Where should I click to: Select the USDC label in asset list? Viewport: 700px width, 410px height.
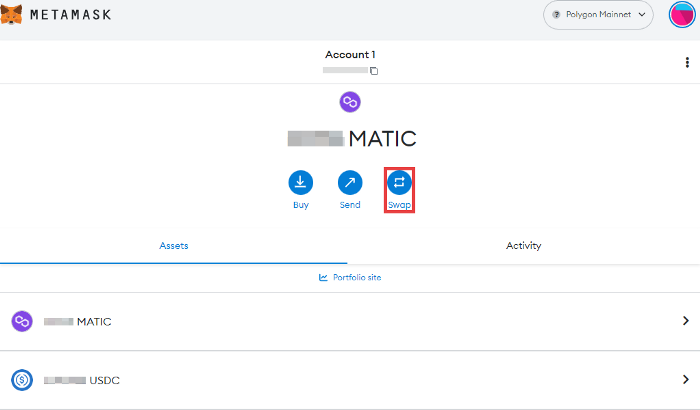104,380
